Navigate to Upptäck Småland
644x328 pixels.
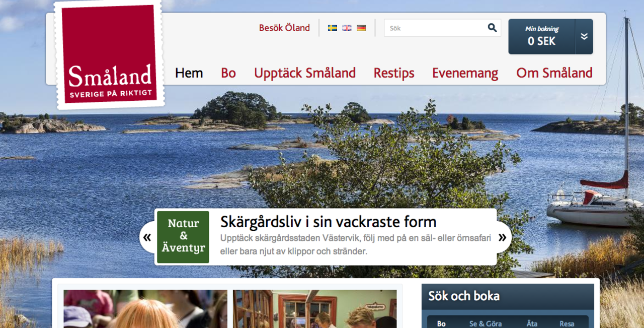[x=305, y=73]
